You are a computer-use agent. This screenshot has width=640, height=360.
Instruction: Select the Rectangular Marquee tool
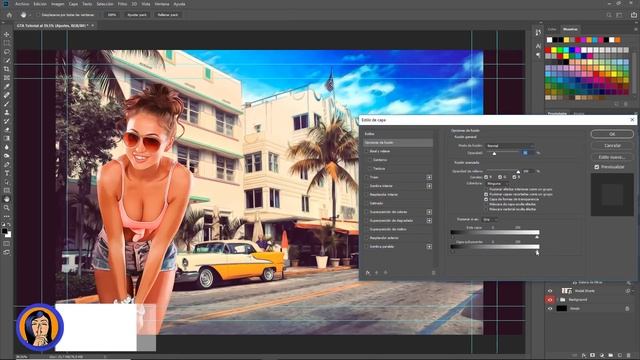click(x=7, y=43)
